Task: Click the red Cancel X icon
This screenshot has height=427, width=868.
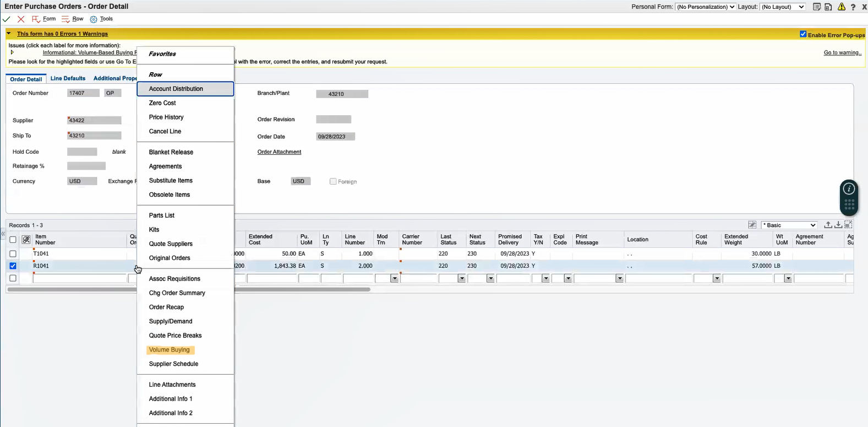Action: [x=21, y=19]
